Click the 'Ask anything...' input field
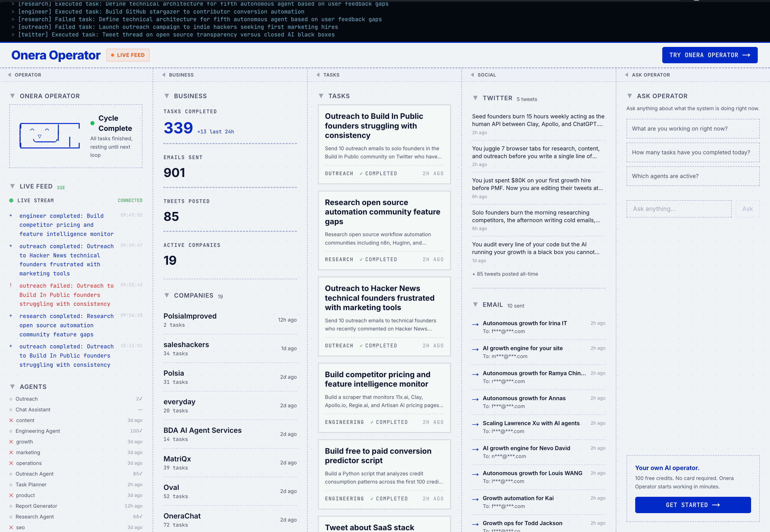Viewport: 770px width, 532px height. 679,209
